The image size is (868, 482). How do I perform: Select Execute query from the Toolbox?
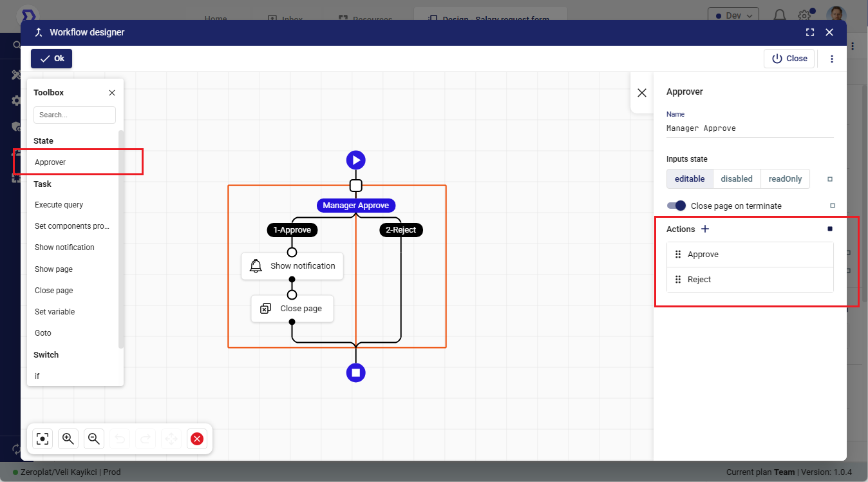pyautogui.click(x=59, y=205)
